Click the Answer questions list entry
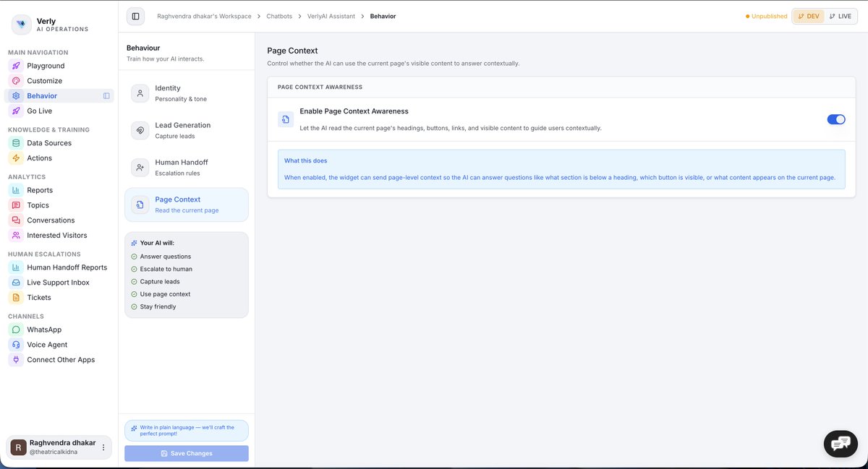This screenshot has width=868, height=469. coord(161,257)
